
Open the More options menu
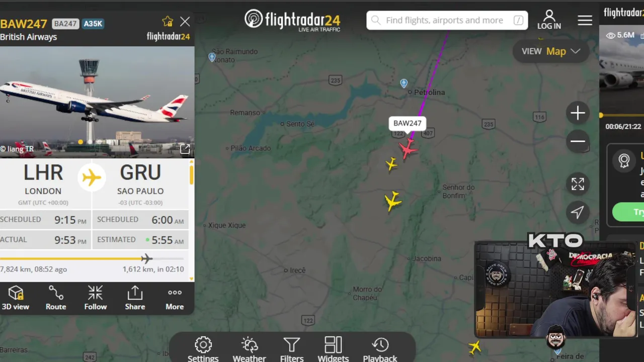pos(175,298)
